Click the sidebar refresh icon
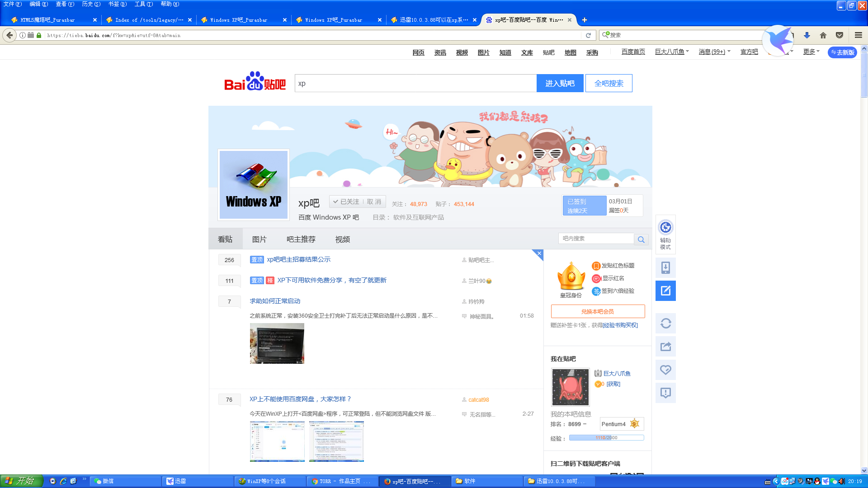Screen dimensions: 868x488 [665, 324]
